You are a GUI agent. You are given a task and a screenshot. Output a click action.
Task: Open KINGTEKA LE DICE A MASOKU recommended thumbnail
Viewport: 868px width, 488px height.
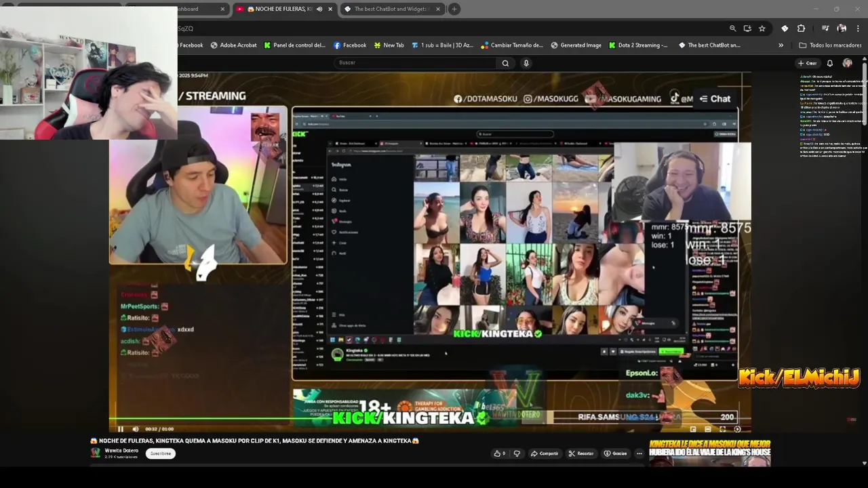click(x=709, y=453)
